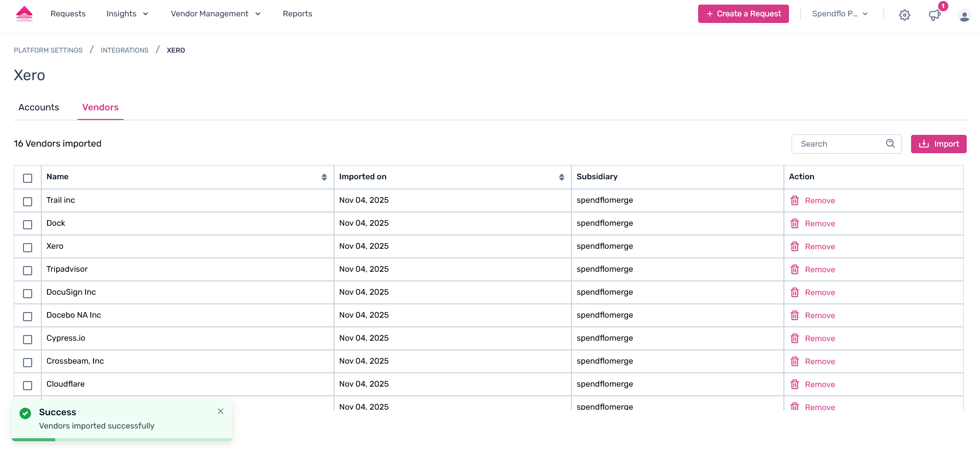Sort table by Imported on arrows

pyautogui.click(x=562, y=177)
